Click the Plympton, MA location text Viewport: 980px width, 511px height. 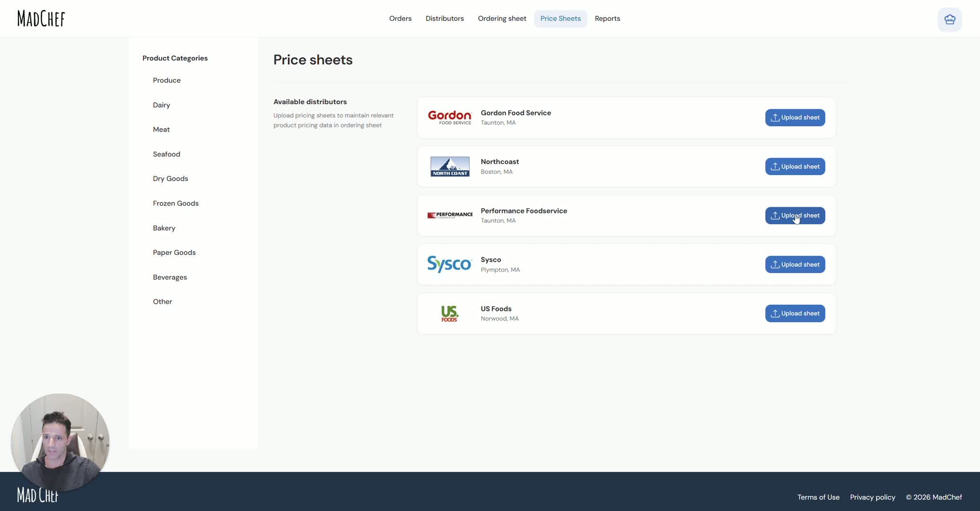(500, 270)
